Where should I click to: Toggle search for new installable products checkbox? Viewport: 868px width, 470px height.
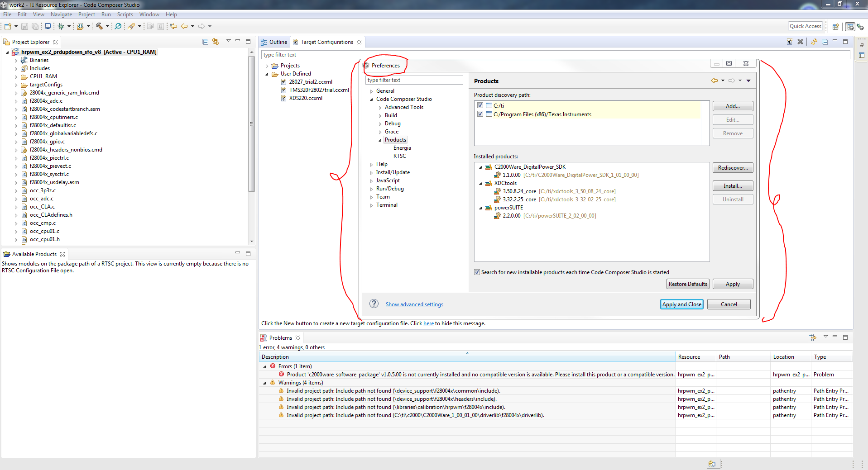[477, 272]
